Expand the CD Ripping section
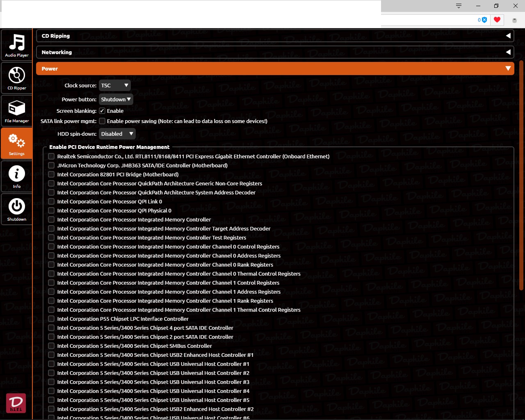The image size is (525, 420). tap(275, 36)
